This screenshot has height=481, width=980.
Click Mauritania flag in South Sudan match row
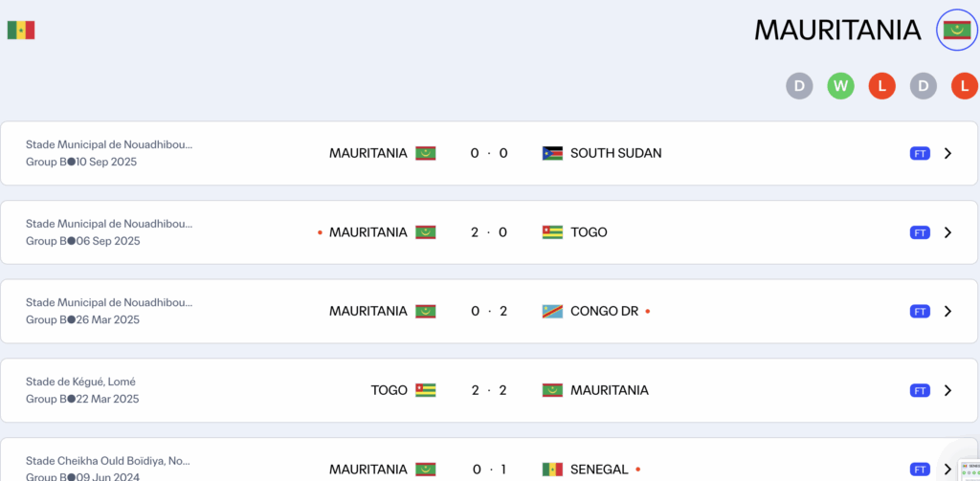(426, 153)
